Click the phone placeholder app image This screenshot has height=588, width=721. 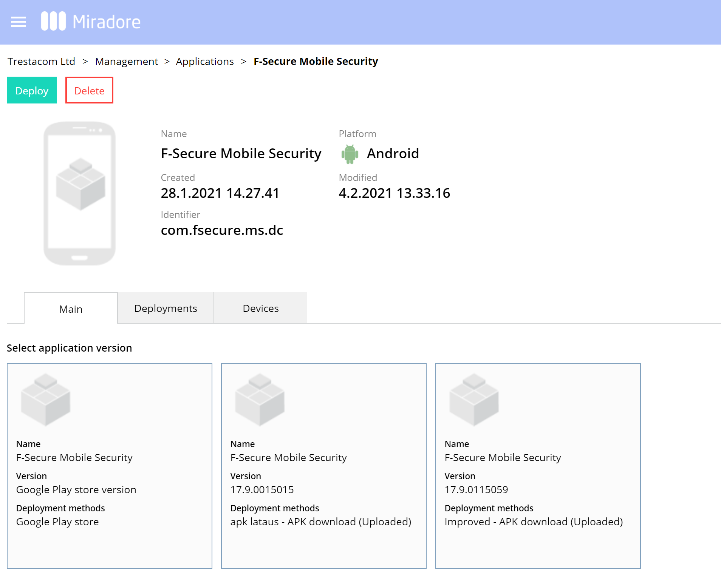tap(79, 193)
